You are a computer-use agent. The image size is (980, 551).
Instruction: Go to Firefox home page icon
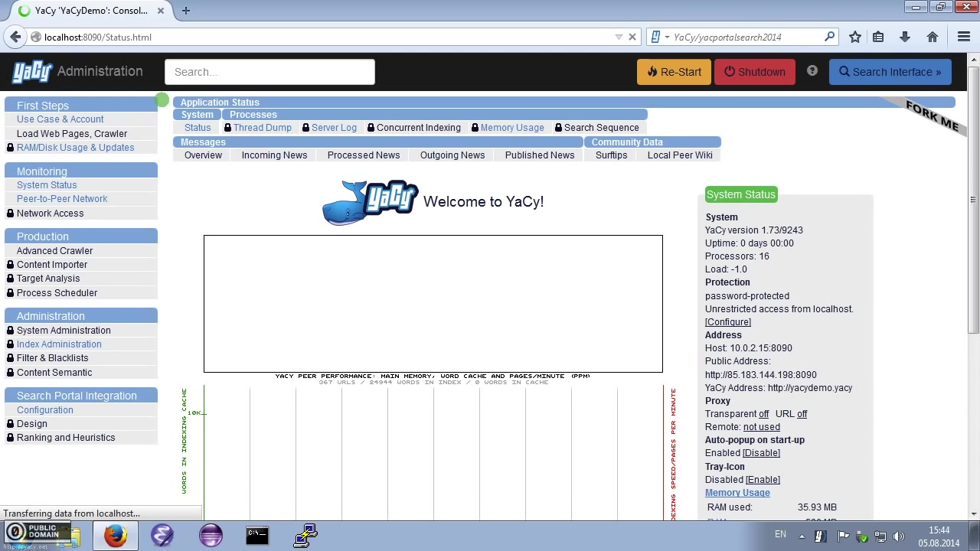click(933, 37)
